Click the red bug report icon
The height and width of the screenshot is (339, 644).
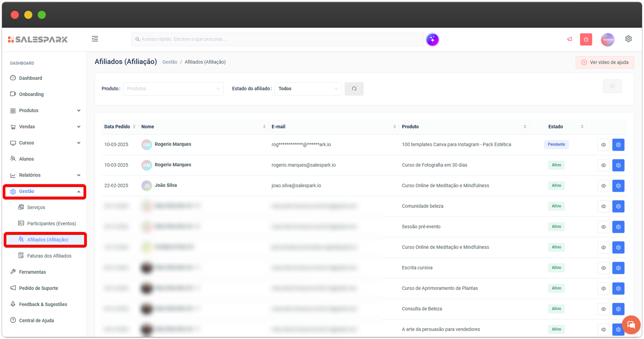coord(586,39)
